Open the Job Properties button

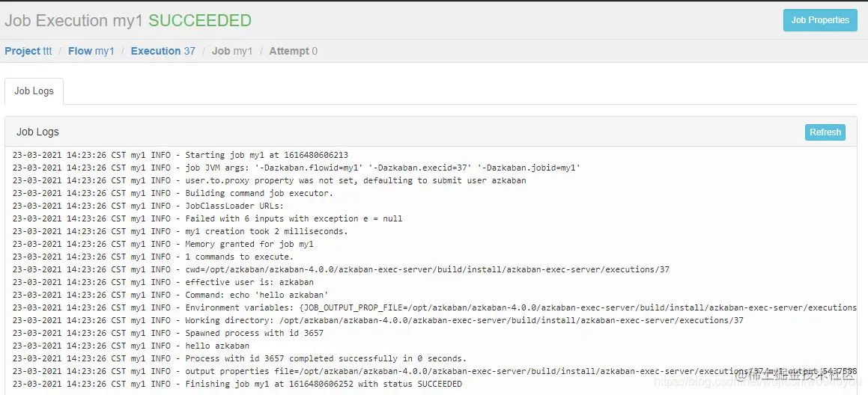click(820, 20)
